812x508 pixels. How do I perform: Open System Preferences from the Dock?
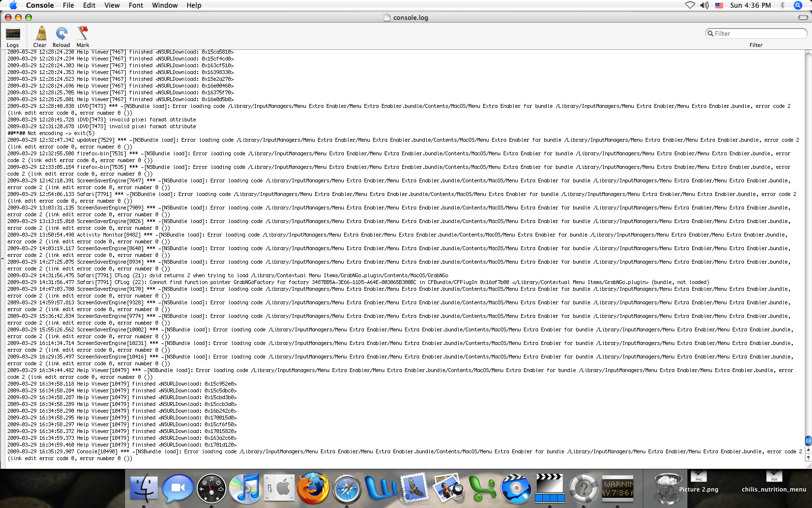pos(279,488)
